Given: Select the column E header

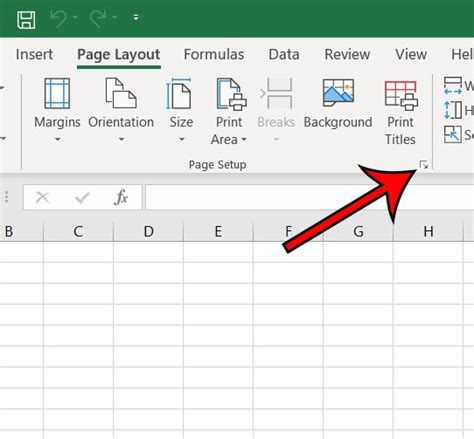Looking at the screenshot, I should coord(218,231).
